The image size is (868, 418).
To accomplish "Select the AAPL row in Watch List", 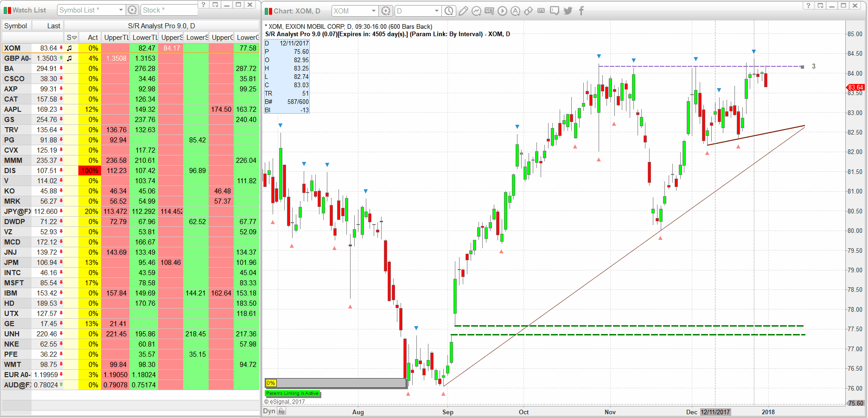I will (x=130, y=109).
